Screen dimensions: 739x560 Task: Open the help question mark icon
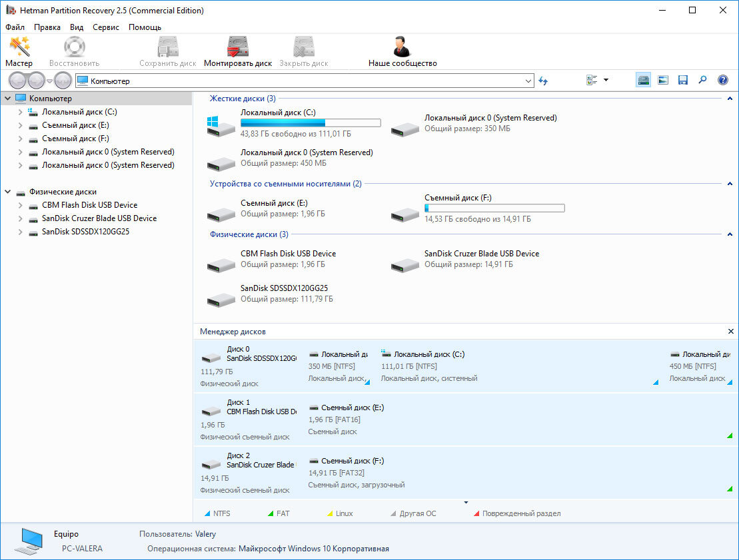[x=722, y=80]
